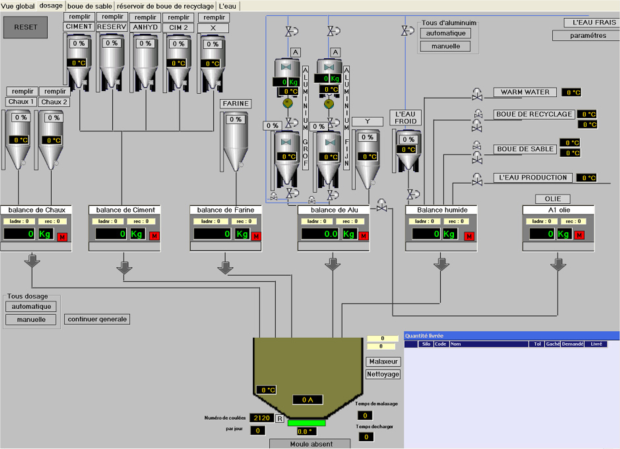Click discharge arrow under A1 olie scale
This screenshot has height=449, width=620.
tap(558, 264)
